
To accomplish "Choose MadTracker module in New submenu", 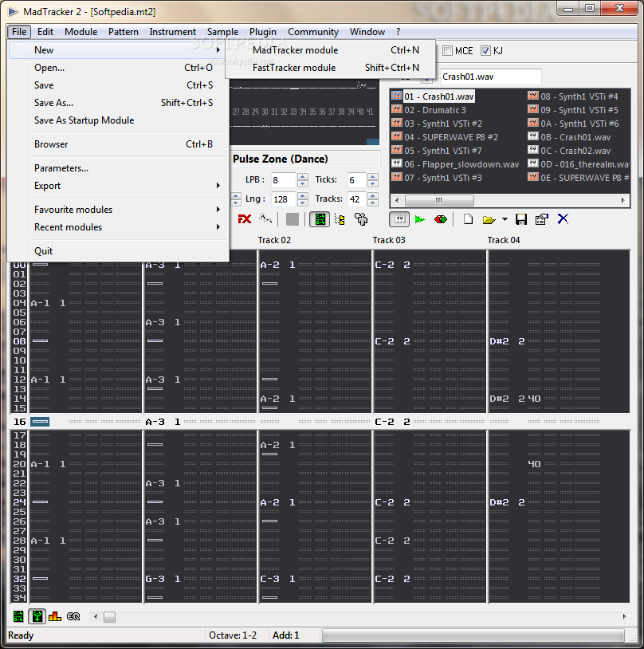I will (x=330, y=50).
